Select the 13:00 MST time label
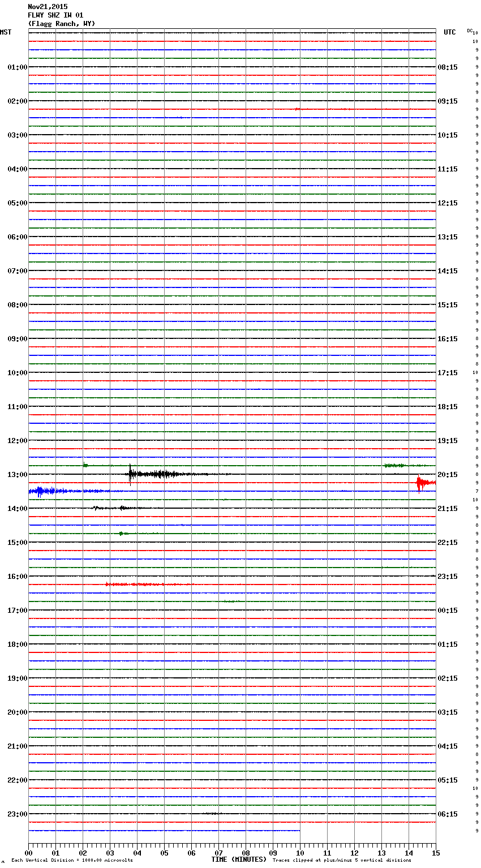Screen dimensions: 481x868 click(x=17, y=475)
